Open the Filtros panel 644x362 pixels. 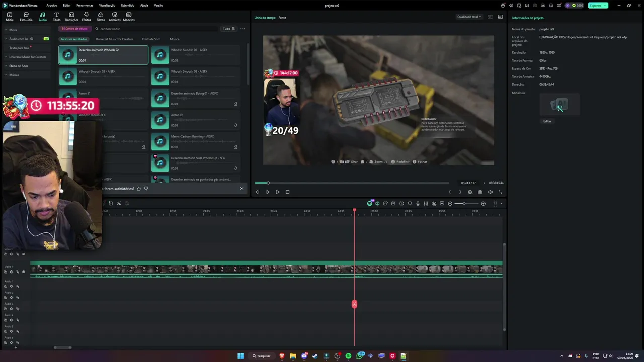101,17
